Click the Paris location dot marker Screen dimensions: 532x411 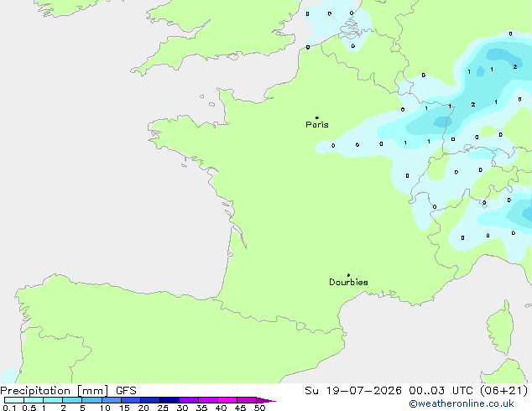click(317, 117)
